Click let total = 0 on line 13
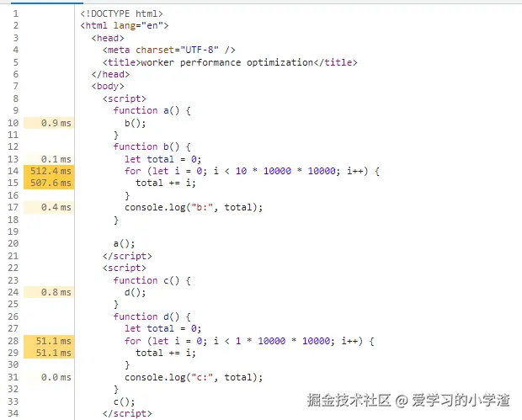This screenshot has width=522, height=420. [x=163, y=159]
